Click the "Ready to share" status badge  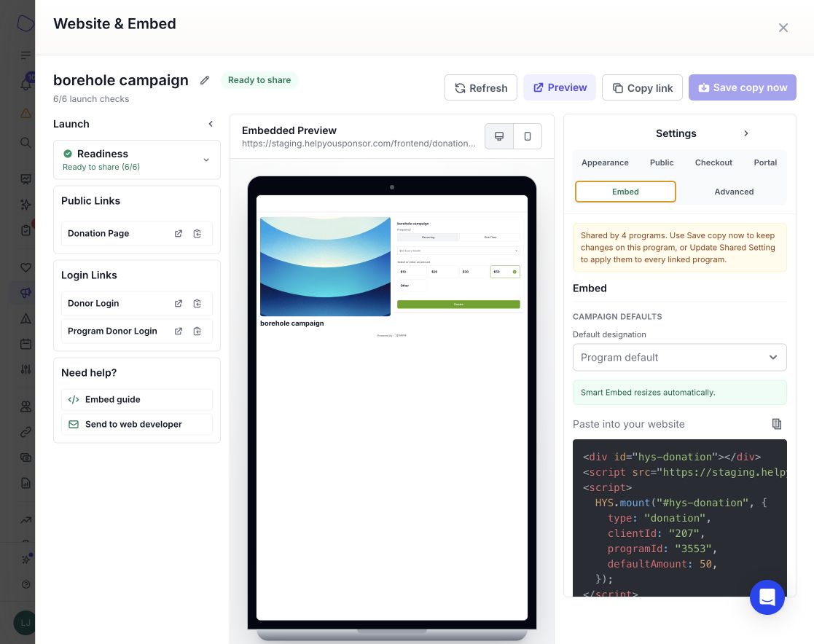click(259, 80)
